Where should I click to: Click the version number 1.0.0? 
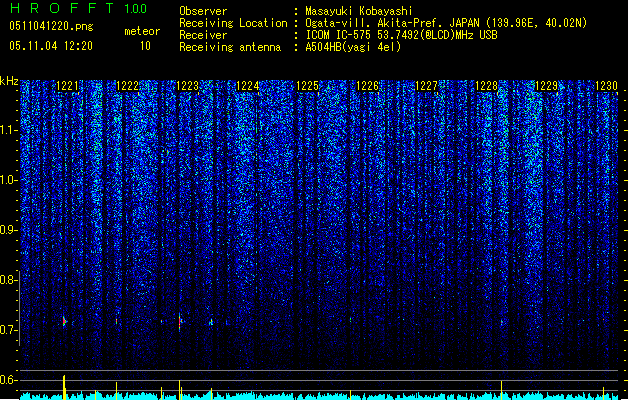pyautogui.click(x=136, y=8)
